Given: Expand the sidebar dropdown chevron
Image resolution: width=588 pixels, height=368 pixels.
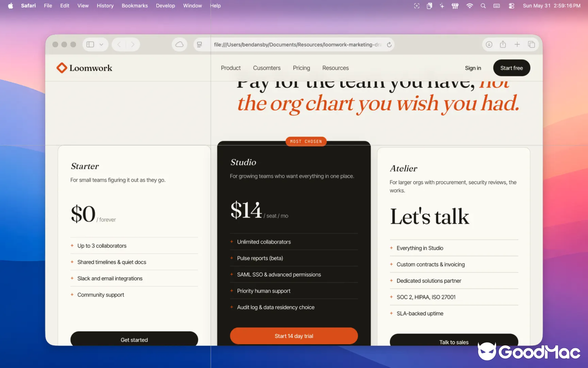Looking at the screenshot, I should [x=102, y=45].
